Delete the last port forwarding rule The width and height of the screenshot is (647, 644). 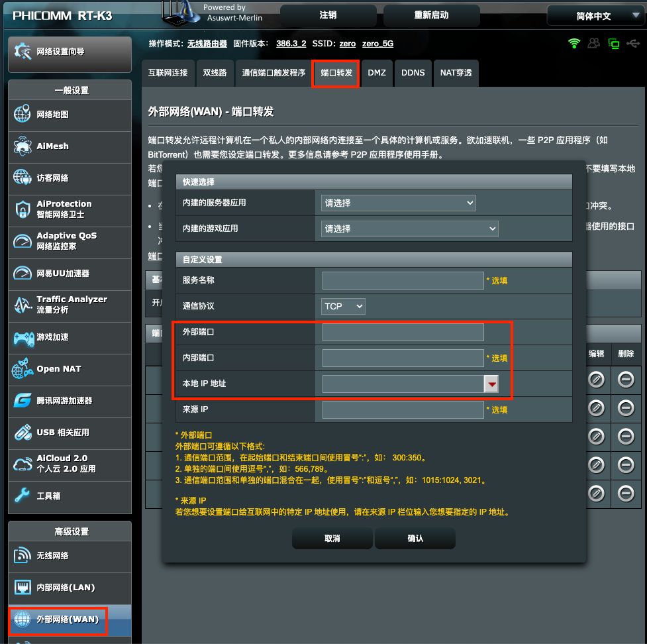(x=626, y=494)
